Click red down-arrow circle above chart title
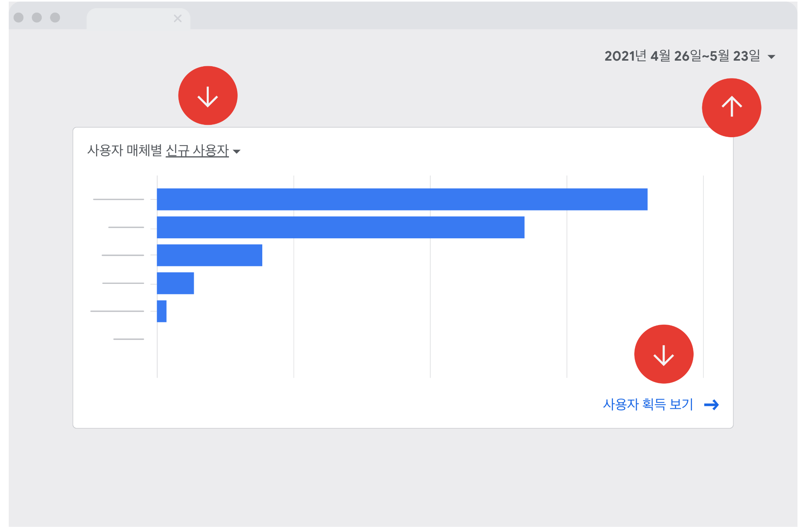Image resolution: width=807 pixels, height=532 pixels. (208, 96)
